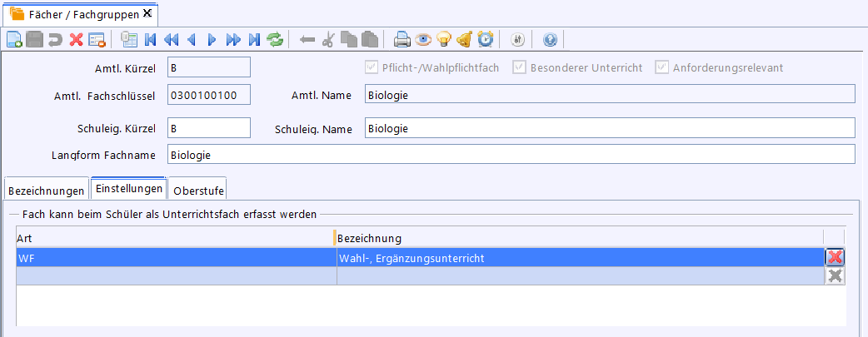868x337 pixels.
Task: Select the WF cell
Action: pyautogui.click(x=176, y=257)
